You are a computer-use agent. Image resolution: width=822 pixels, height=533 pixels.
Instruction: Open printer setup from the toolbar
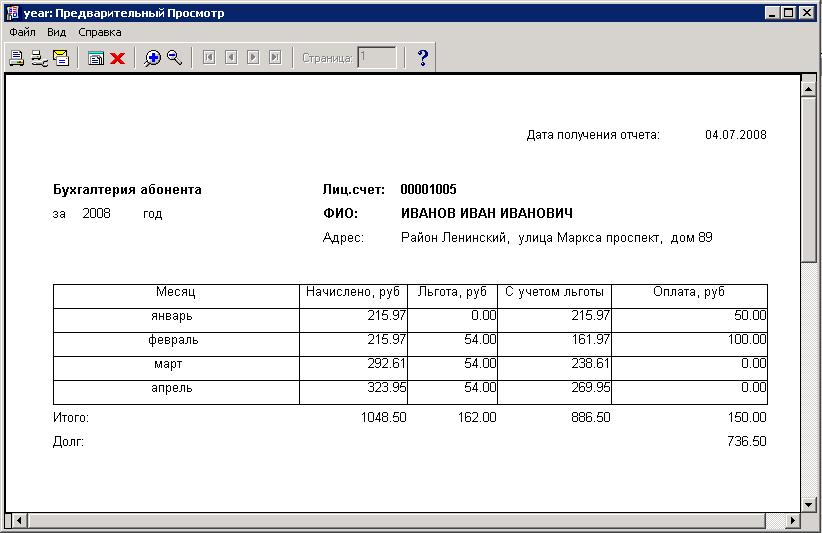pos(38,58)
